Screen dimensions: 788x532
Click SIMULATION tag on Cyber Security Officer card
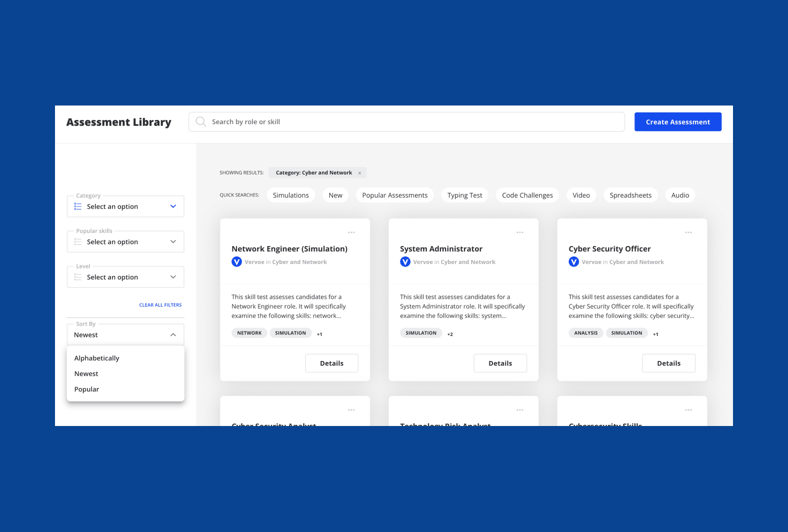pyautogui.click(x=626, y=333)
